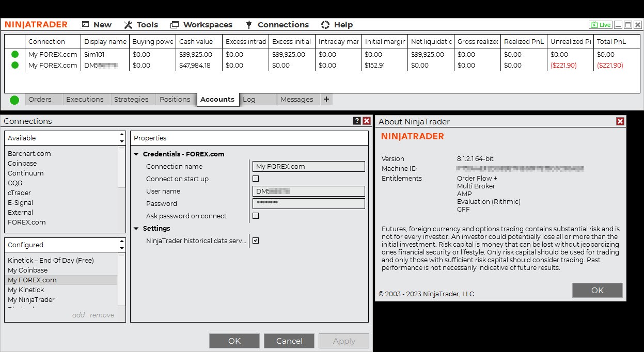
Task: Click green status dot in DM account row
Action: click(14, 65)
